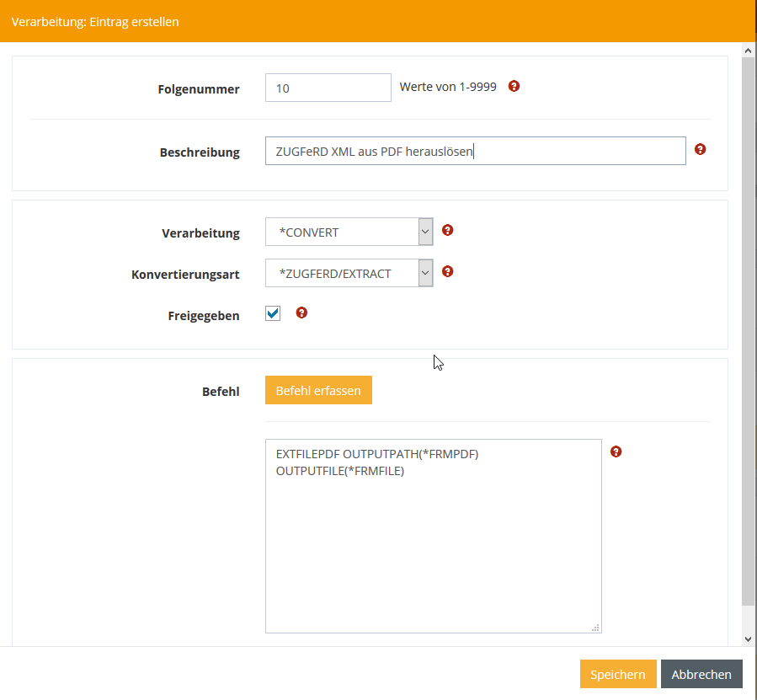Click the scrollbar down arrow
Image resolution: width=757 pixels, height=700 pixels.
pyautogui.click(x=749, y=639)
